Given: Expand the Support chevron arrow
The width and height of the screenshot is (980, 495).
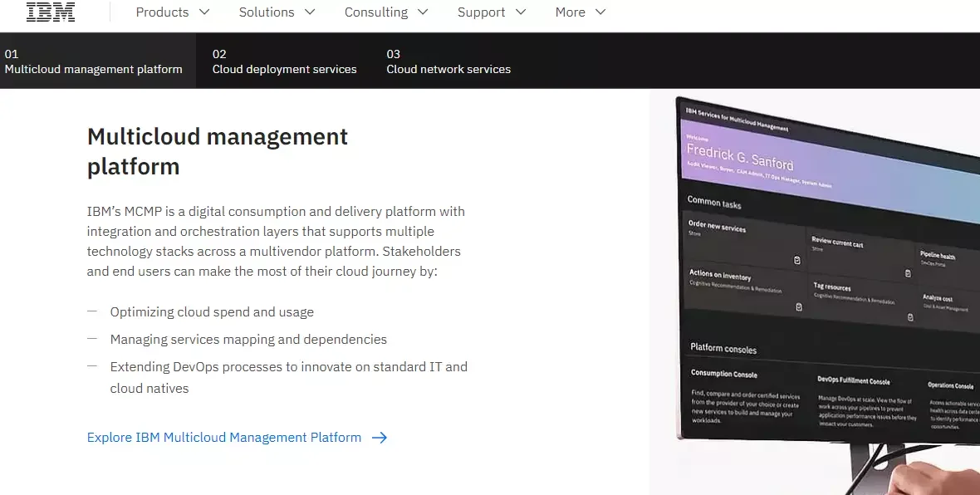Looking at the screenshot, I should coord(522,12).
